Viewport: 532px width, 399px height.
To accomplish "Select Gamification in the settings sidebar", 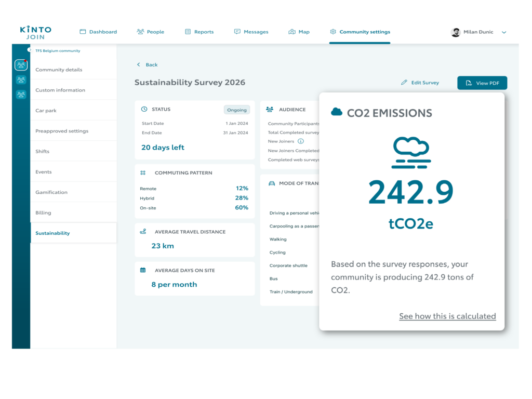I will 51,192.
